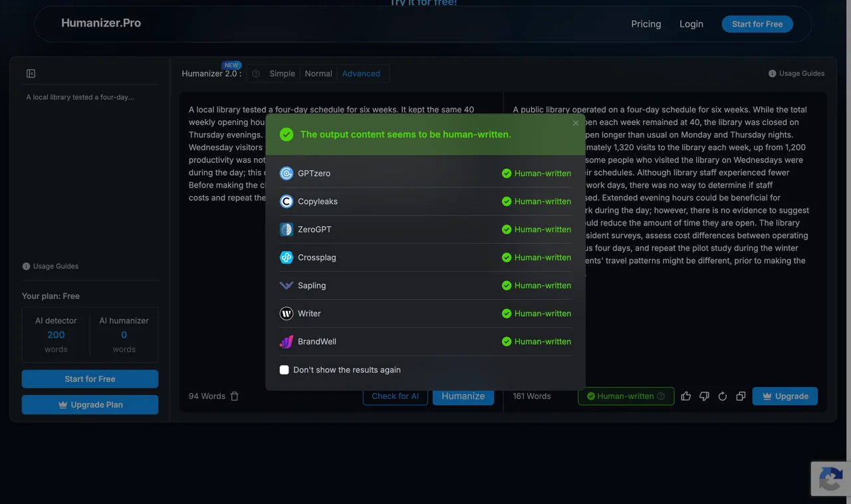This screenshot has width=851, height=504.
Task: Copy the output text icon
Action: coord(741,396)
